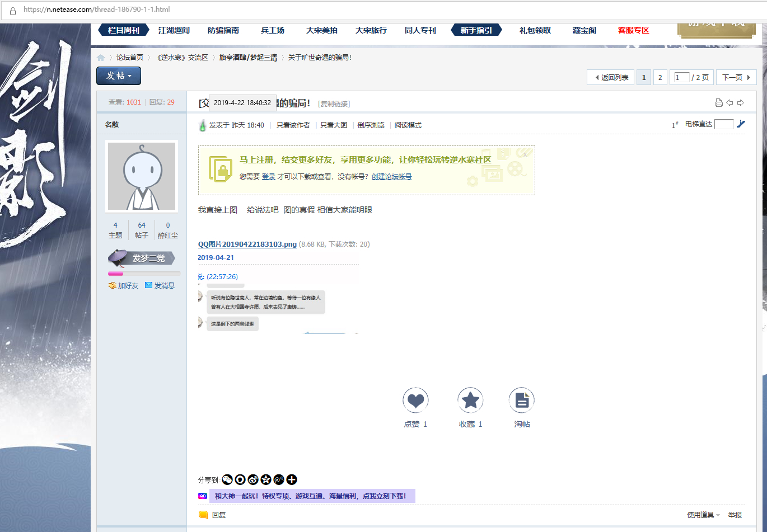Open 《逆水寒》交流区 in the breadcrumb

pos(182,58)
